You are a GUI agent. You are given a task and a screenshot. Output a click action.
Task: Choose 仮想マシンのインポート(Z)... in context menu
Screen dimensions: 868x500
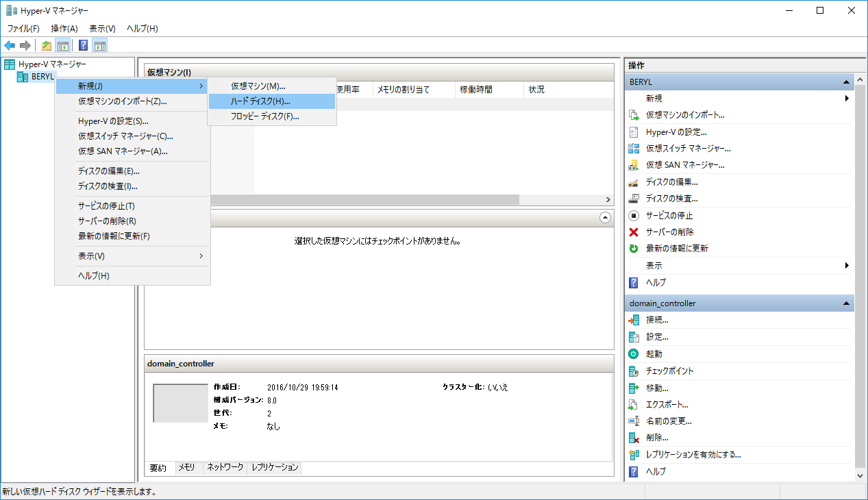132,101
